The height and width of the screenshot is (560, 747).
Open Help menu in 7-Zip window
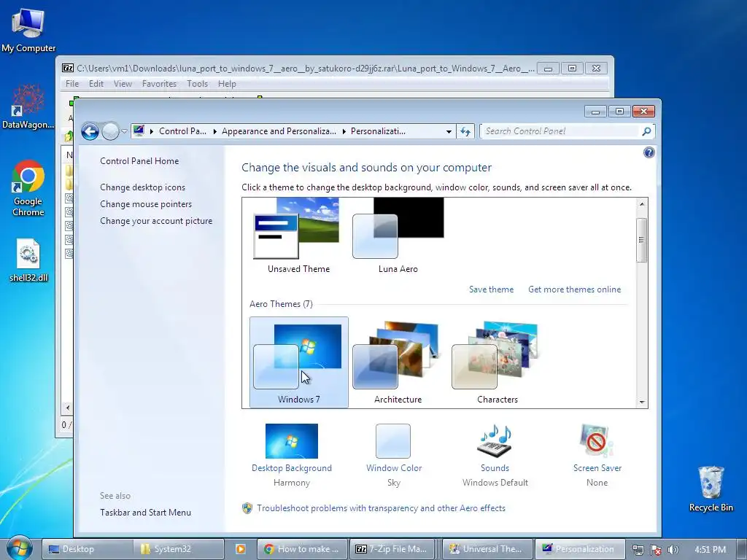click(x=227, y=84)
